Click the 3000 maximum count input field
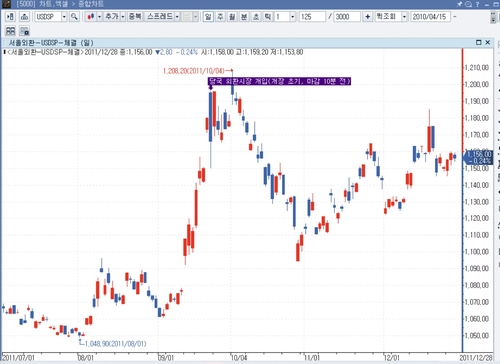This screenshot has width=500, height=364. click(x=347, y=17)
